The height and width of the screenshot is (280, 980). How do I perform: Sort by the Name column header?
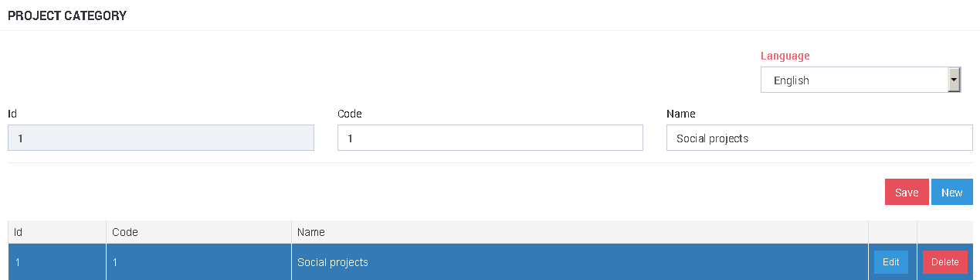[x=580, y=232]
